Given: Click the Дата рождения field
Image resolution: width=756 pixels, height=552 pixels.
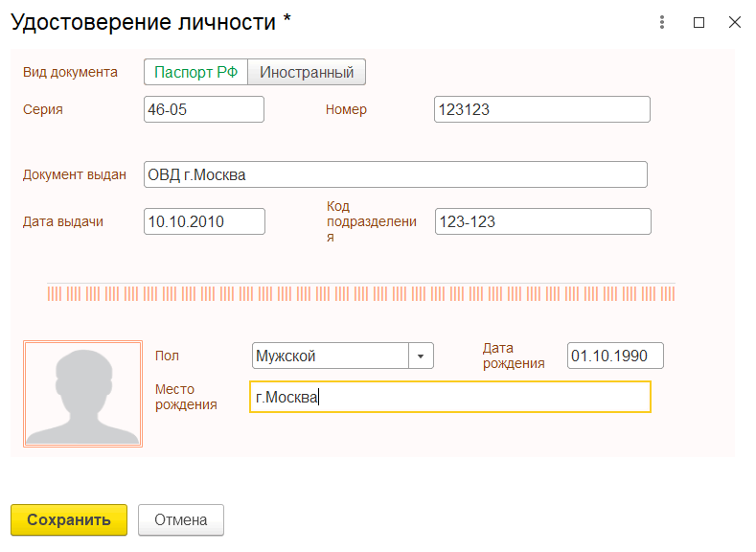Looking at the screenshot, I should point(615,356).
